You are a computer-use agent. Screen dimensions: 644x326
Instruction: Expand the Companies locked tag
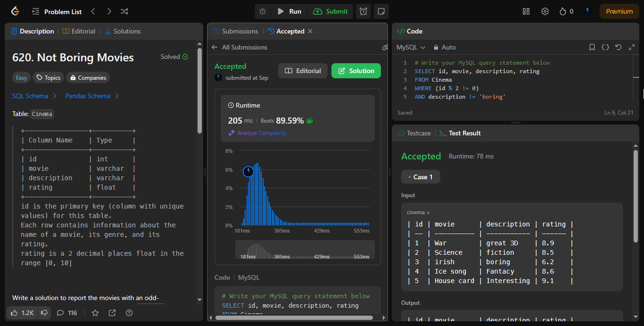point(88,78)
